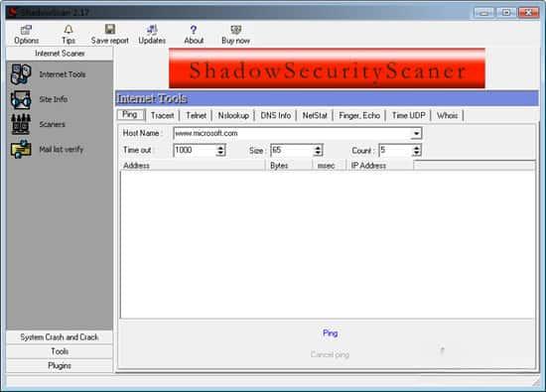The image size is (546, 392).
Task: Switch to the Nslookup tab
Action: pos(233,115)
